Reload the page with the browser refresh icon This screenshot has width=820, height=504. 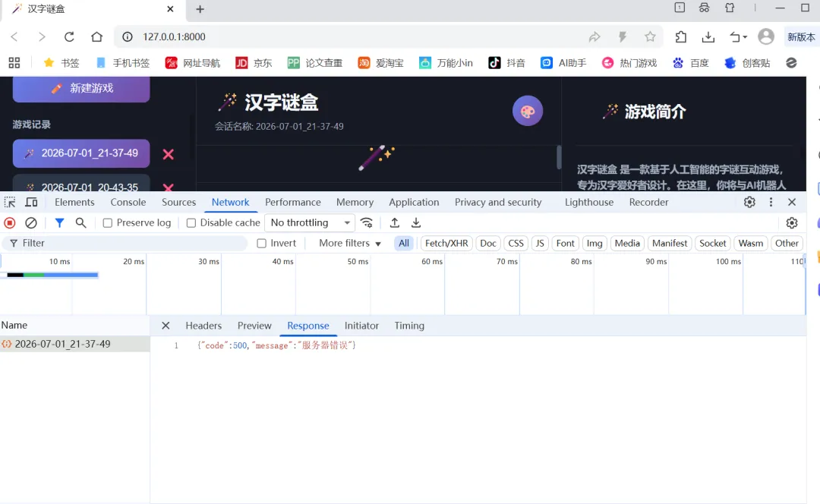pyautogui.click(x=69, y=36)
